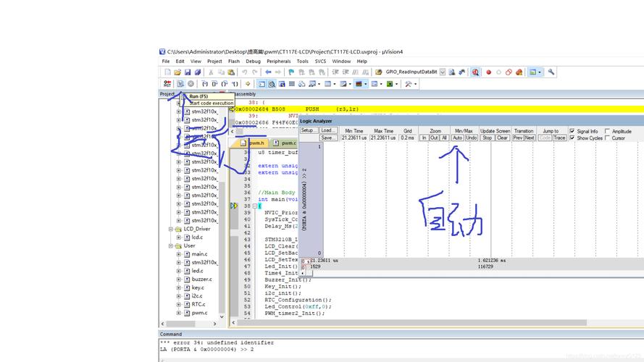Click Load in Logic Analyzer
The width and height of the screenshot is (644, 362).
tap(328, 130)
